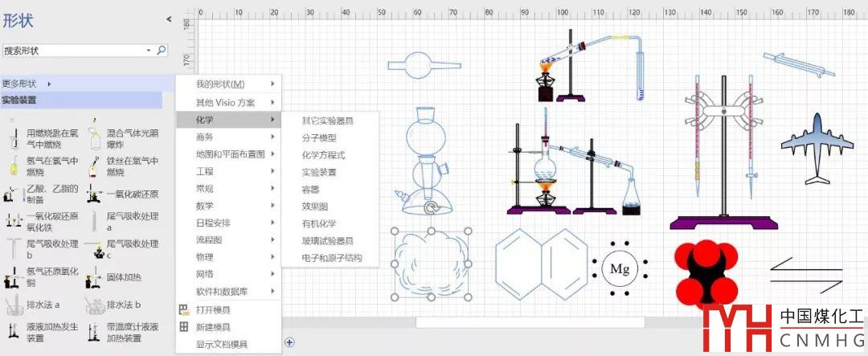Click the 打开模具 icon in menu

pyautogui.click(x=185, y=310)
